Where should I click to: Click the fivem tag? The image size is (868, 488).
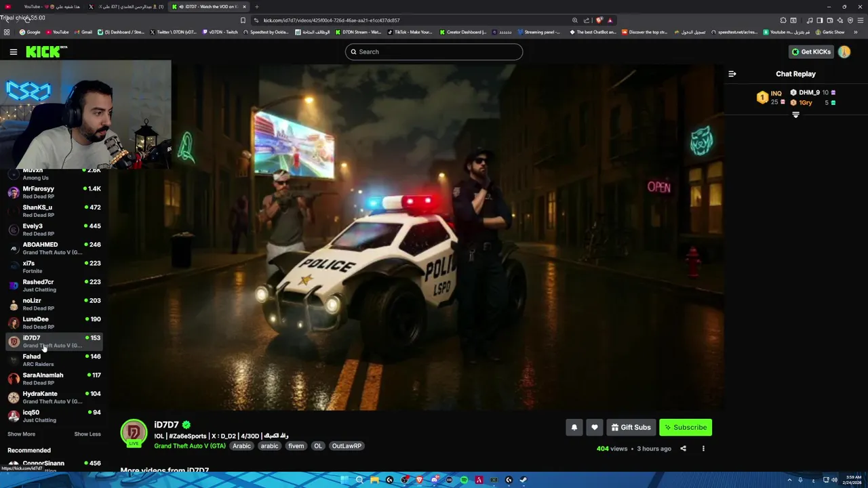pyautogui.click(x=296, y=446)
